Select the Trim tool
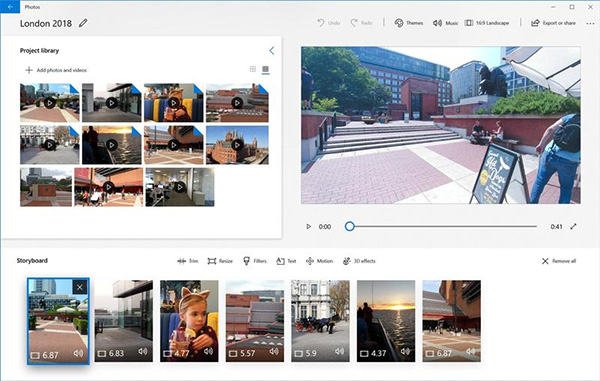This screenshot has height=381, width=600. [x=188, y=261]
